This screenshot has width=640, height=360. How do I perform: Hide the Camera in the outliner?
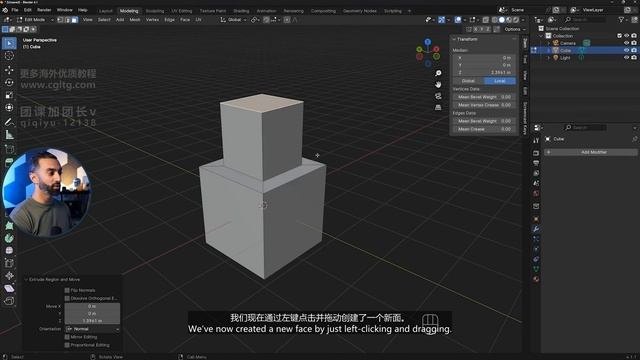pos(627,43)
